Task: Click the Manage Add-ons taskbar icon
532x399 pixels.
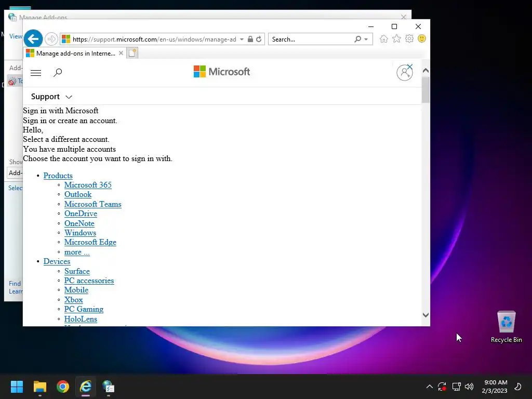Action: (108, 387)
